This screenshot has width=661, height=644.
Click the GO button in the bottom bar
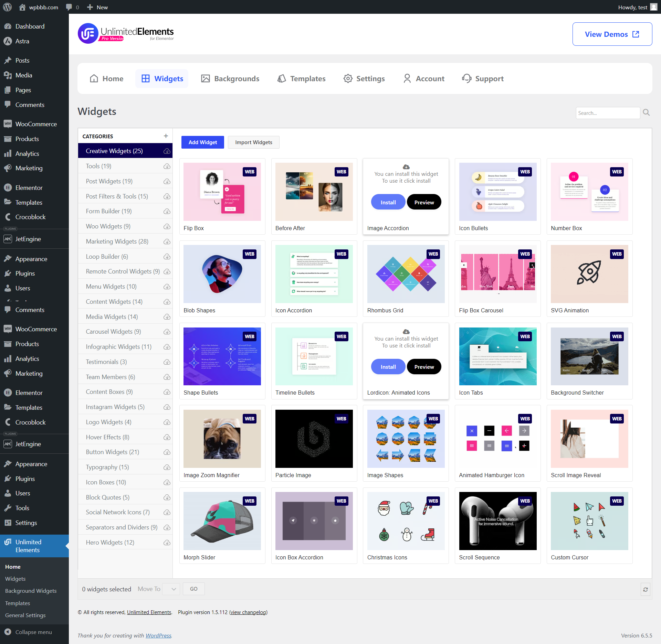click(194, 589)
